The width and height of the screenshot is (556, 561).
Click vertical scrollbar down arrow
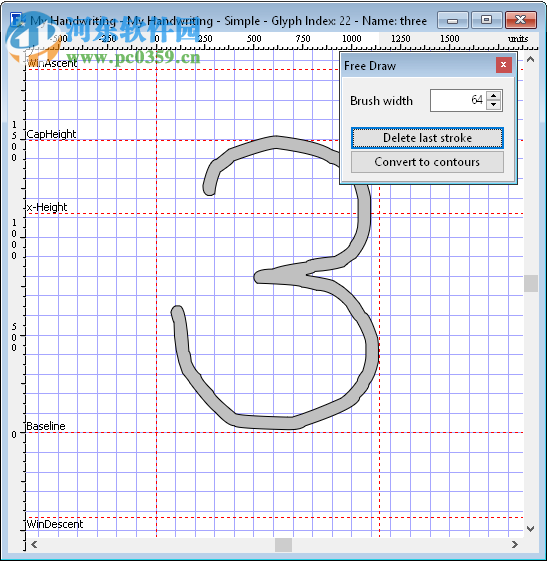(x=531, y=528)
